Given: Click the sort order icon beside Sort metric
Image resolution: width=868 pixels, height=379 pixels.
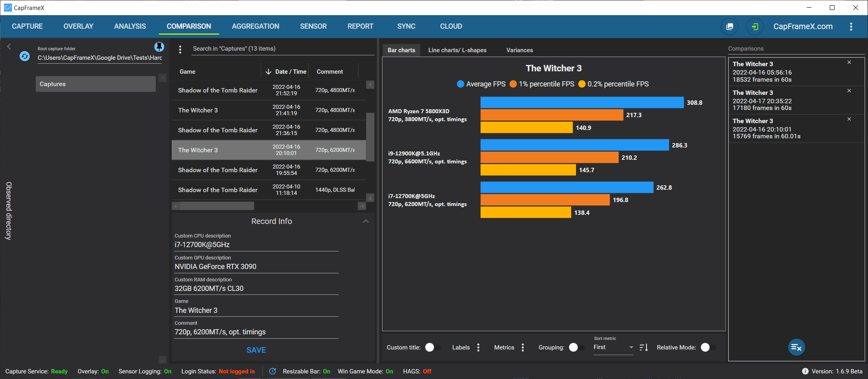Looking at the screenshot, I should pyautogui.click(x=644, y=348).
